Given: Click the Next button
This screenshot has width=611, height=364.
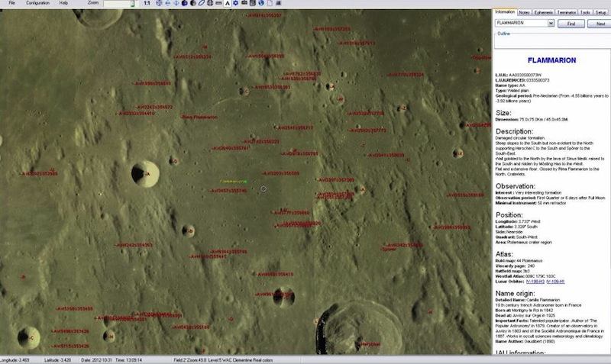Looking at the screenshot, I should click(600, 24).
